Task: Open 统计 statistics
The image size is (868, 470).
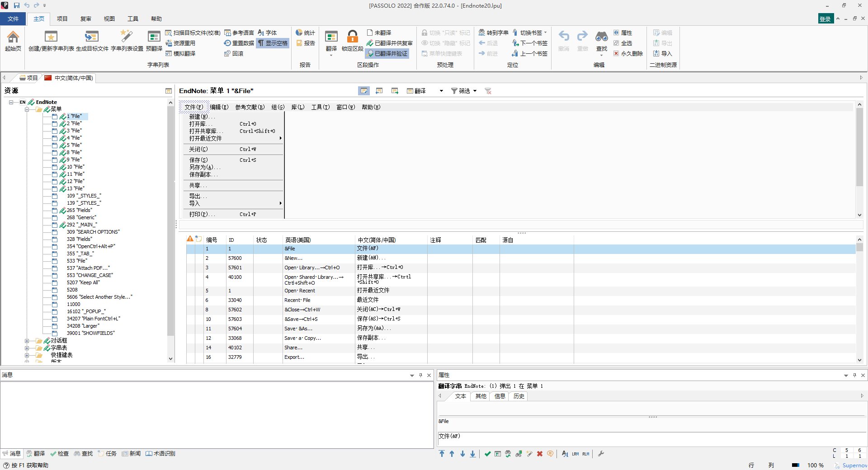Action: coord(305,33)
